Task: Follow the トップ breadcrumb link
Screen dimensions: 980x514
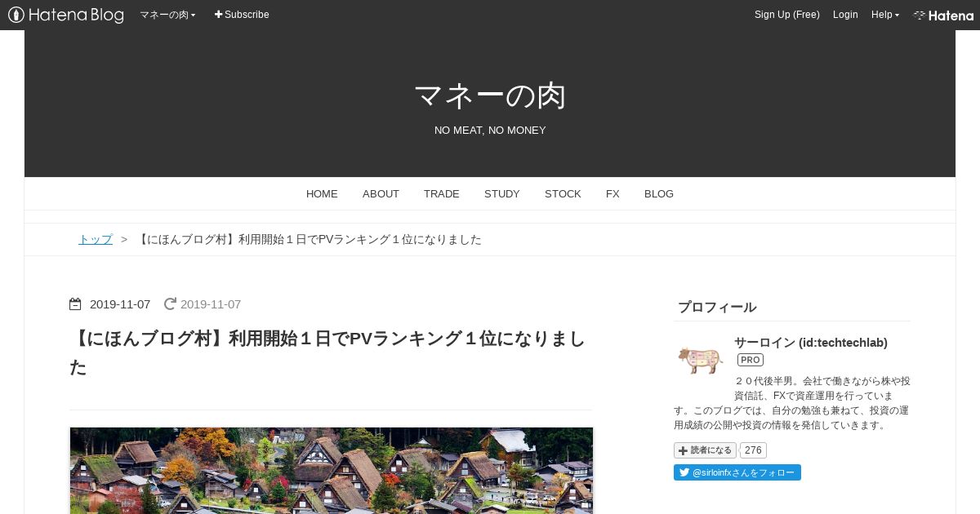Action: pos(96,239)
